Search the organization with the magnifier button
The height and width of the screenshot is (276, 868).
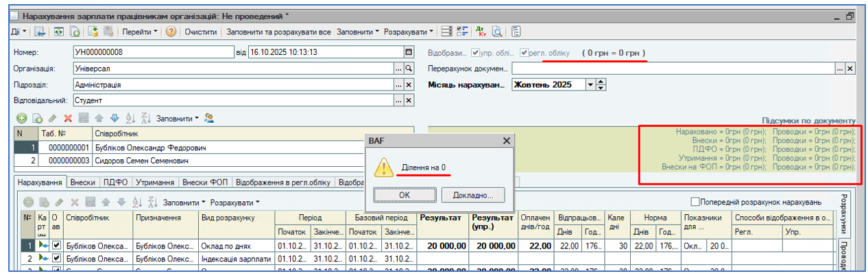tap(409, 69)
